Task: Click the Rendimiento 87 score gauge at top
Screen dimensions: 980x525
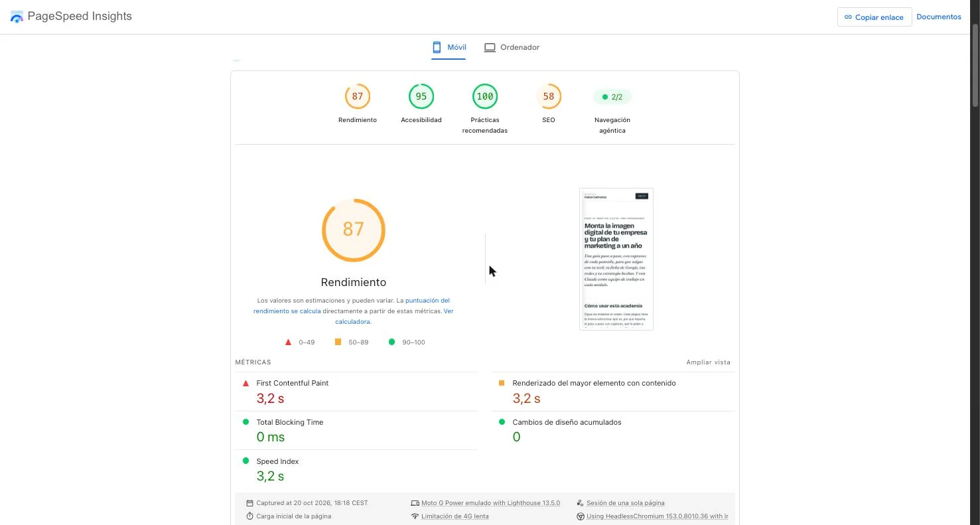Action: point(358,96)
